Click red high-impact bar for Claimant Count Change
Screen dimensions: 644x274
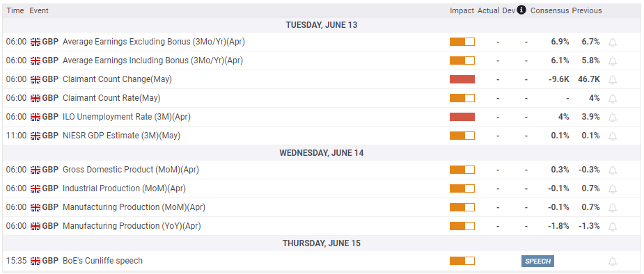tap(462, 79)
